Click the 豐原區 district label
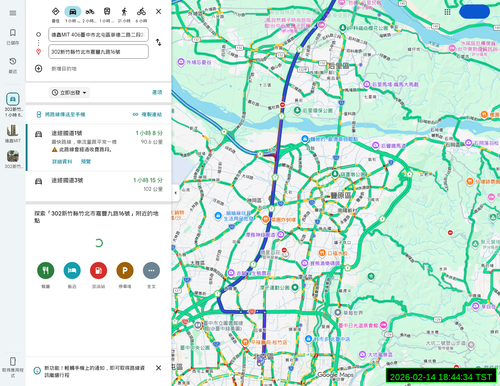 tap(341, 195)
